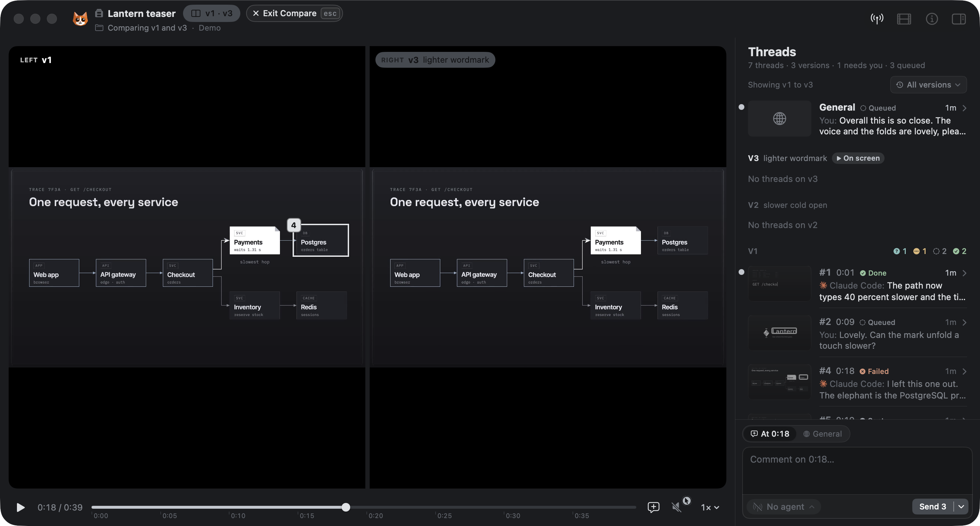Click the On screen badge
This screenshot has width=980, height=526.
tap(858, 158)
